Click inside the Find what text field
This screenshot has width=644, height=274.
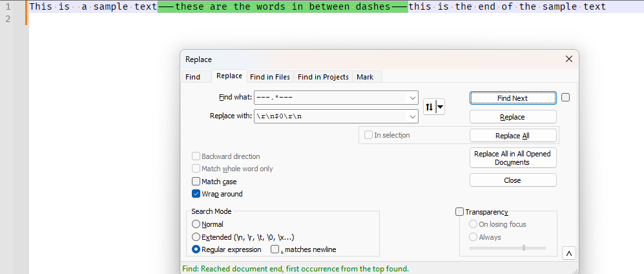click(329, 98)
